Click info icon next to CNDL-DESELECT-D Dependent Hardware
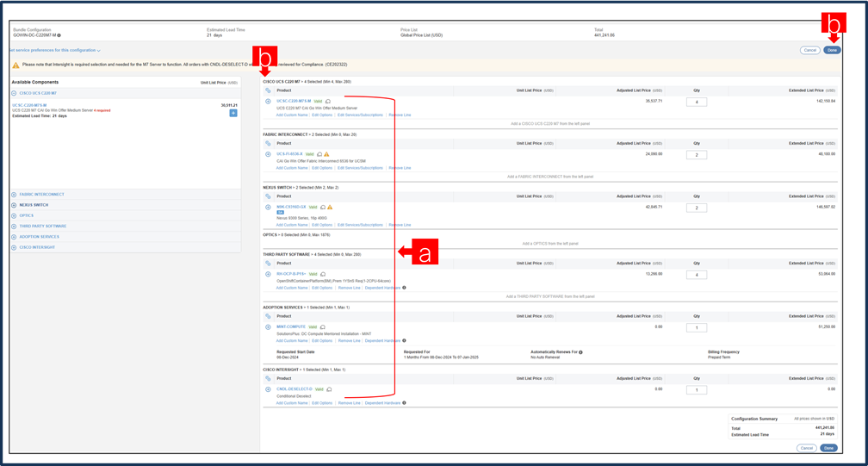The width and height of the screenshot is (868, 466). point(404,403)
